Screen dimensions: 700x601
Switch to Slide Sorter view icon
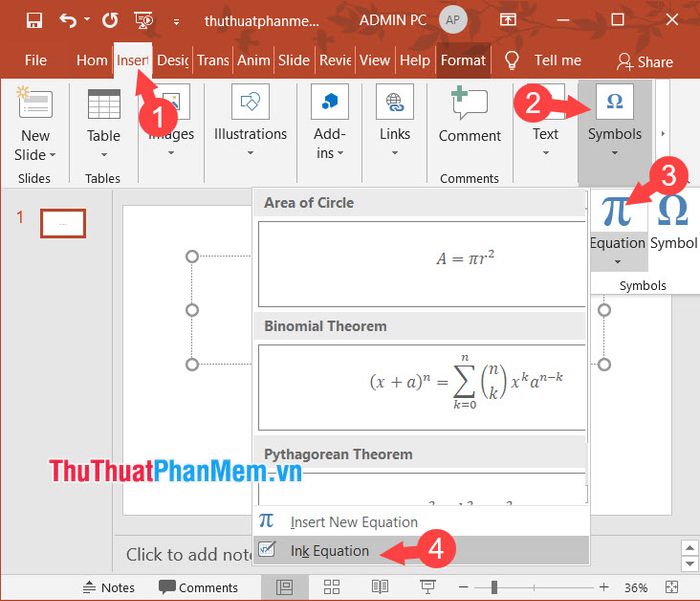point(332,587)
